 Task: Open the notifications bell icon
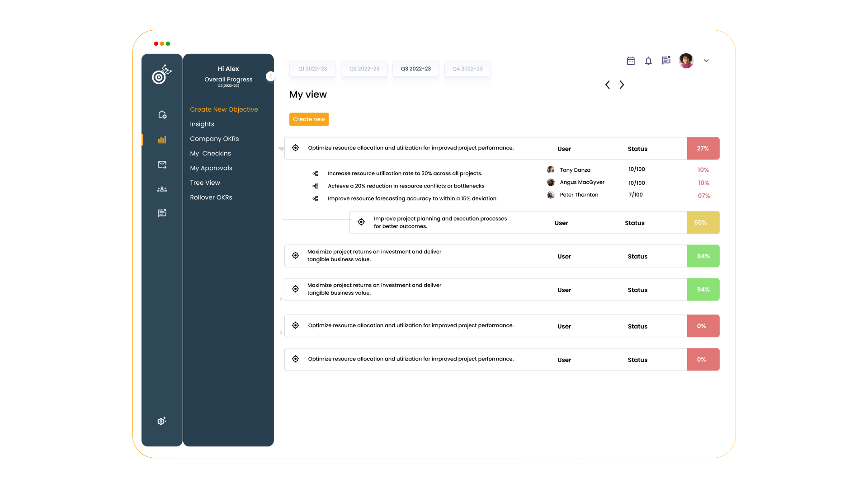pos(648,61)
